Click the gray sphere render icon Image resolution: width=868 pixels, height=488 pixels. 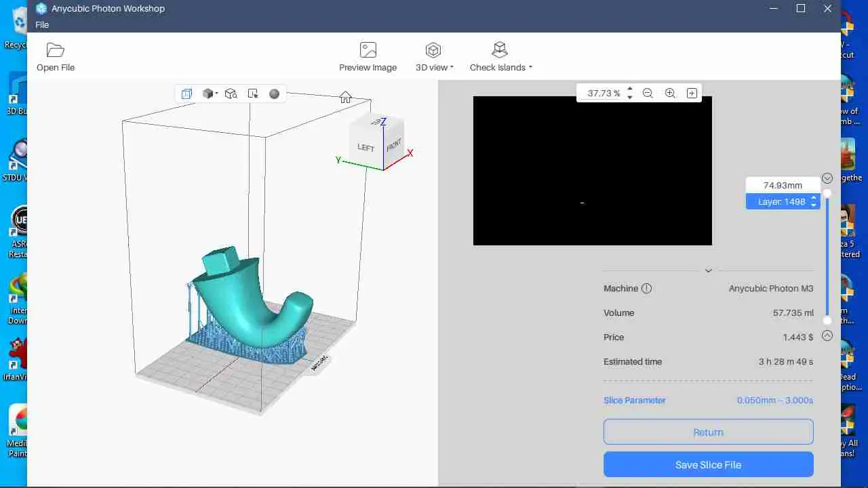click(274, 94)
